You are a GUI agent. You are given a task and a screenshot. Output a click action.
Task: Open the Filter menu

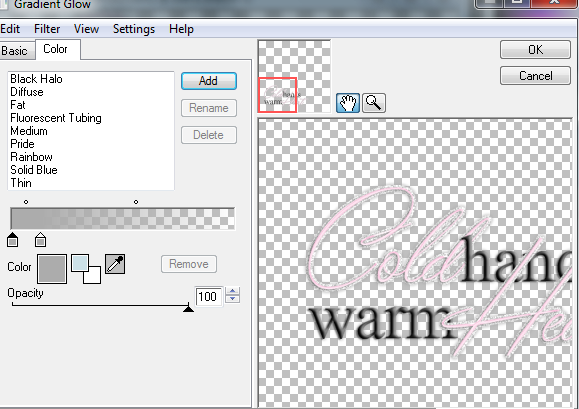click(47, 29)
